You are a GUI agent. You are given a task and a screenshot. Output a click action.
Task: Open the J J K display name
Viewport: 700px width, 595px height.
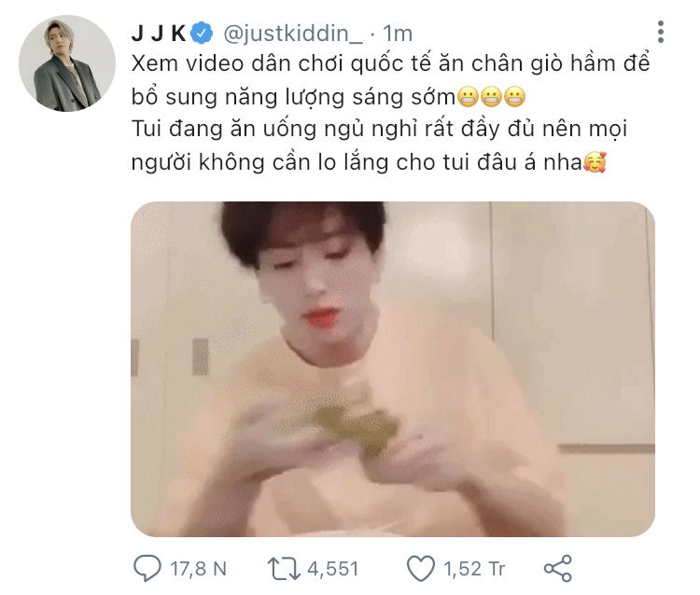click(x=159, y=34)
